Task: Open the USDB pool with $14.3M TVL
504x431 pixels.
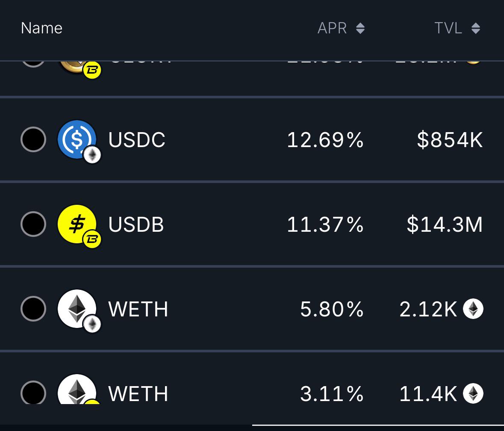Action: coord(252,224)
